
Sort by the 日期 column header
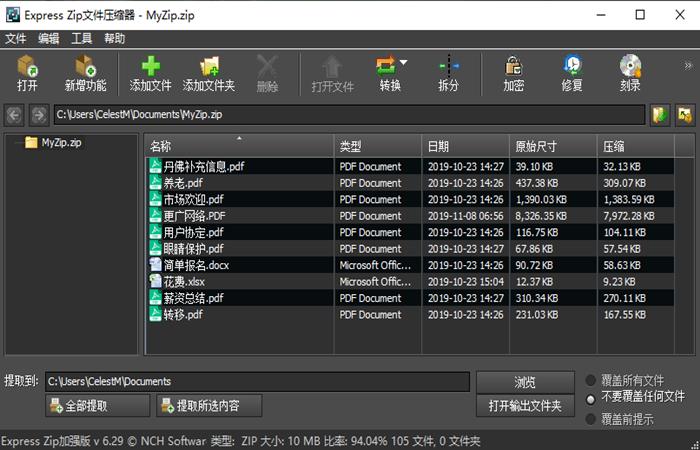tap(465, 146)
